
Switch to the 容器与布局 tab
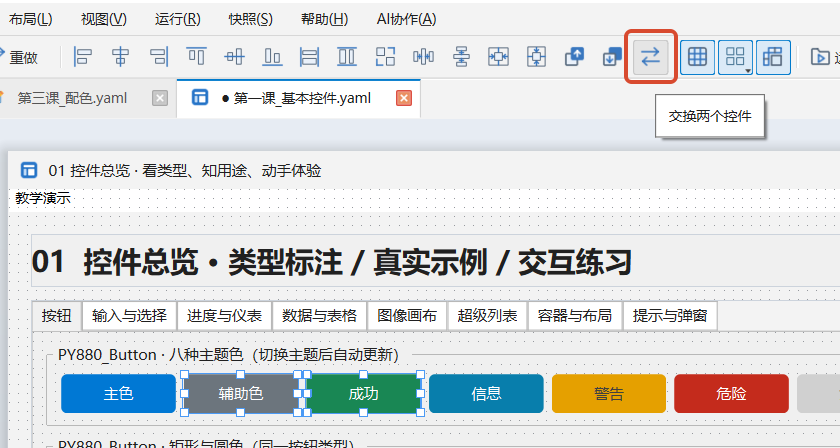click(x=575, y=316)
